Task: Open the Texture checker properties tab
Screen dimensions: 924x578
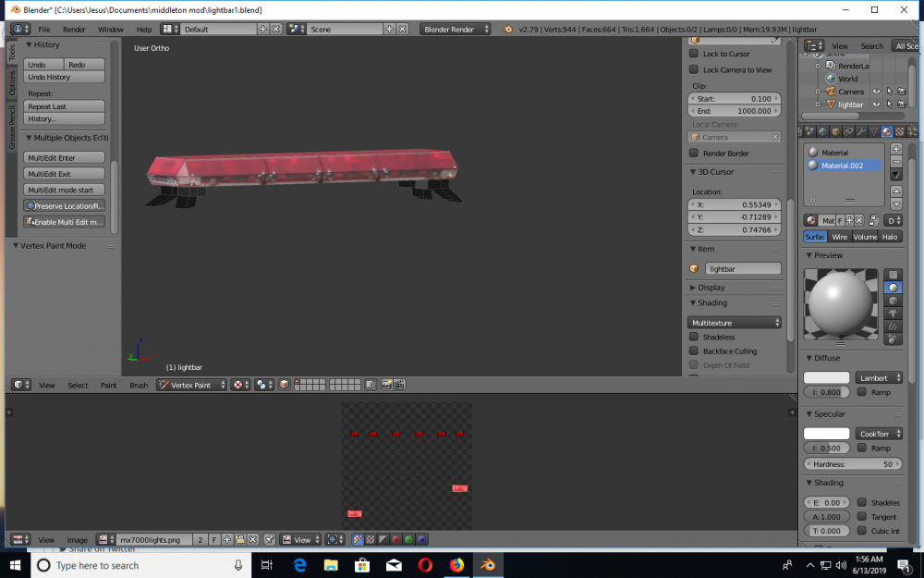Action: tap(900, 131)
